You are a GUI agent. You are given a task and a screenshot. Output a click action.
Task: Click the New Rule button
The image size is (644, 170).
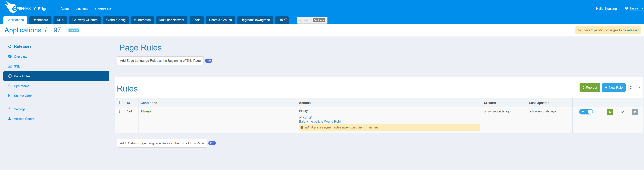click(x=613, y=87)
